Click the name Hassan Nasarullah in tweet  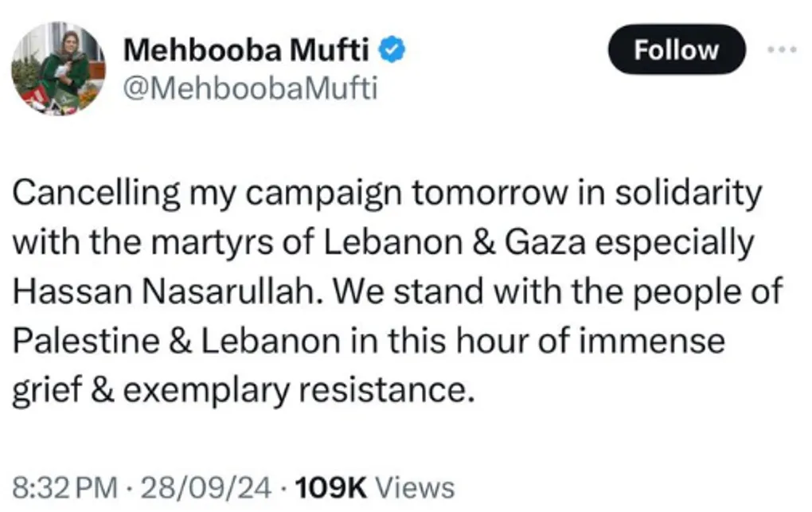(160, 291)
